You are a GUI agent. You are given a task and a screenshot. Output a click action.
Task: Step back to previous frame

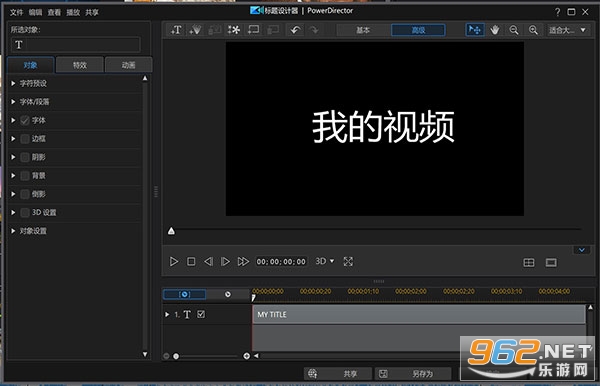[x=208, y=262]
